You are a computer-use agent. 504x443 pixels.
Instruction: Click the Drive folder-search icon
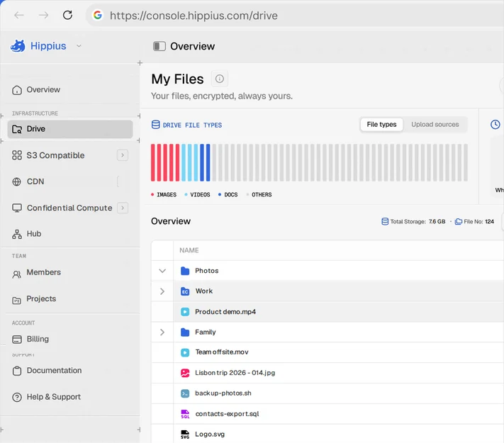coord(17,129)
